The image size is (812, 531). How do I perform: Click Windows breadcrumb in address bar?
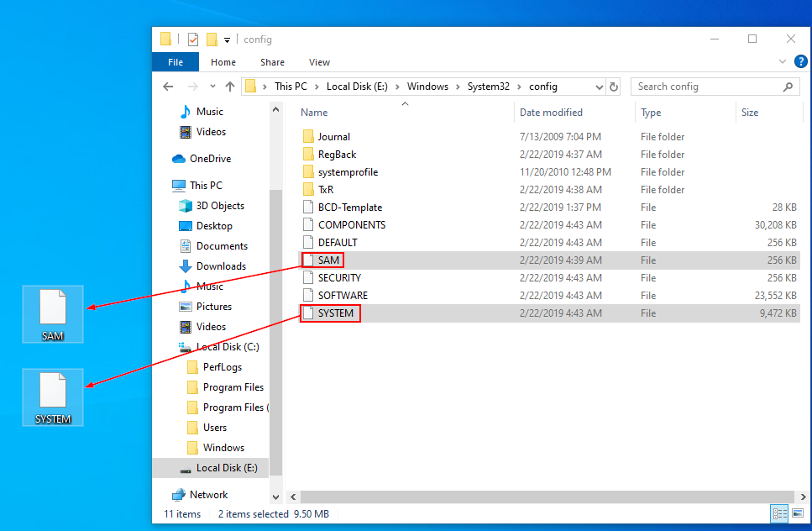427,87
